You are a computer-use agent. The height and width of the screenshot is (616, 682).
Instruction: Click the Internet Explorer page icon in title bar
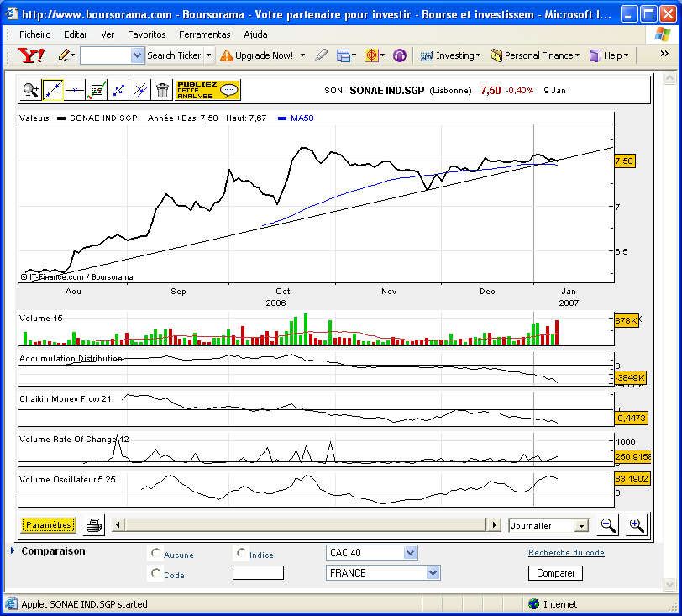(11, 14)
